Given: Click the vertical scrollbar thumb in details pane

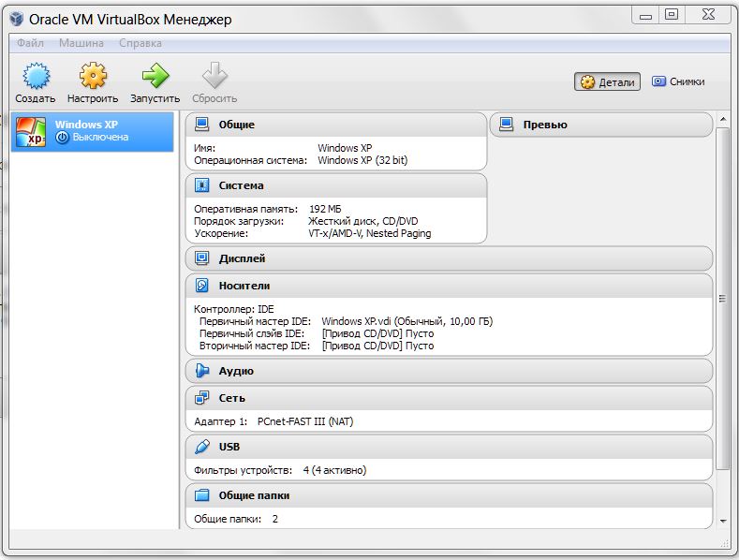Looking at the screenshot, I should [x=722, y=298].
